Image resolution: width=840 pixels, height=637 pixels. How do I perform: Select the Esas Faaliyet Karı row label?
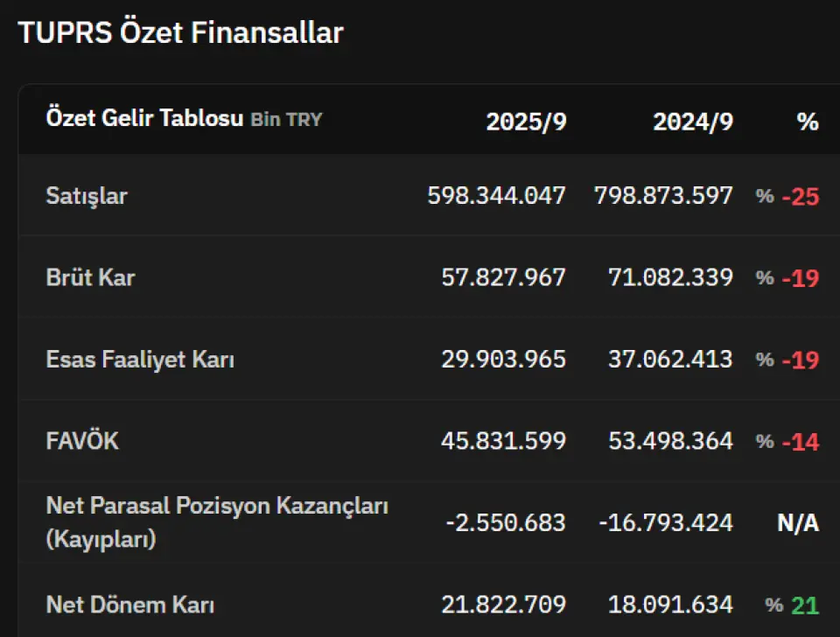tap(140, 360)
